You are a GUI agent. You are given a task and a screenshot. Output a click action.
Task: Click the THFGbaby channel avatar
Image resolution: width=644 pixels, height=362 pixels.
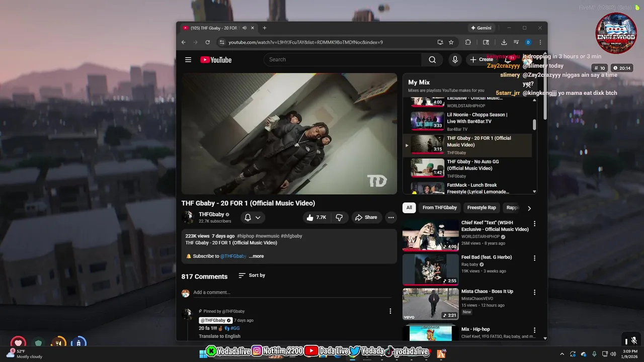[x=188, y=217]
